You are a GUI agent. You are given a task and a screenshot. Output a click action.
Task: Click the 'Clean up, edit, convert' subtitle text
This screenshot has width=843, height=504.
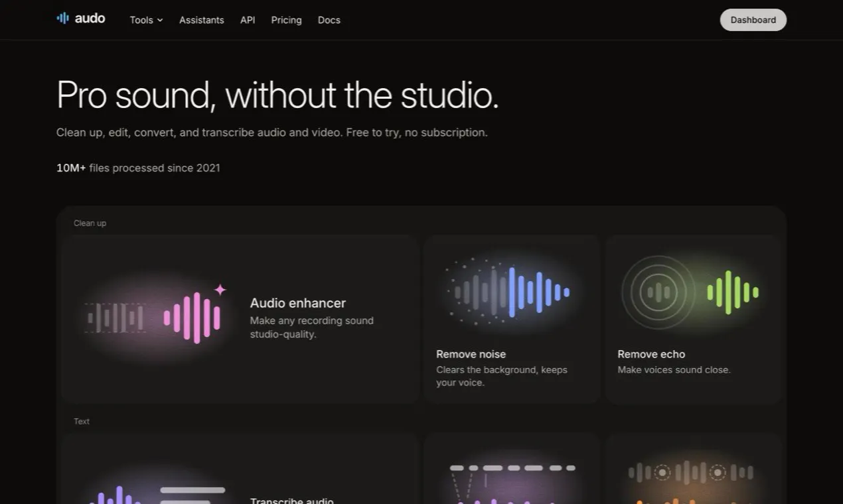(x=272, y=132)
